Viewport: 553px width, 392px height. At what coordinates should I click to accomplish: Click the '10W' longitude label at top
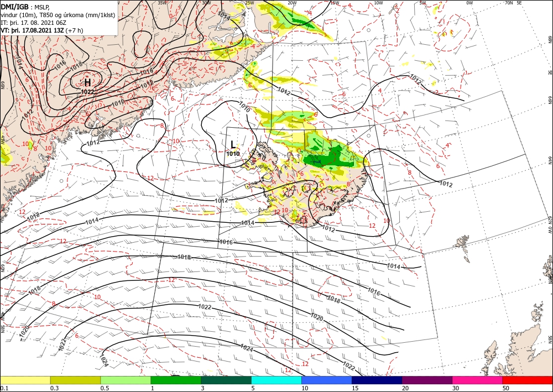378,2
